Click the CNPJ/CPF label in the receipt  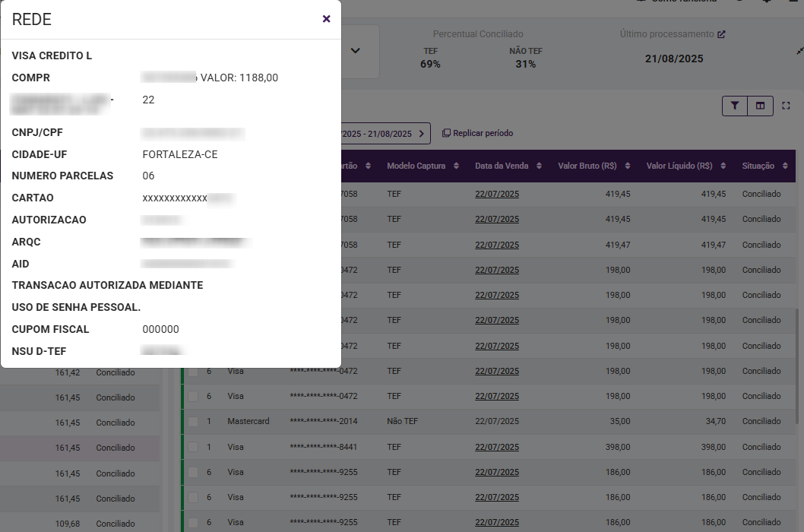pyautogui.click(x=37, y=132)
